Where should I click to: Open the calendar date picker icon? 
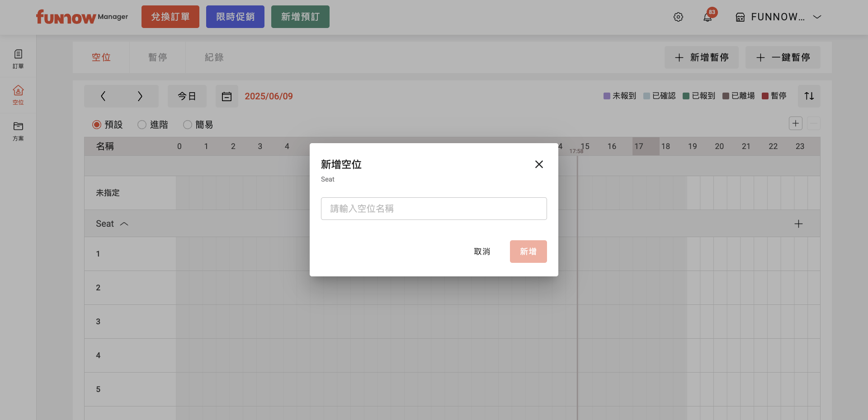[226, 97]
